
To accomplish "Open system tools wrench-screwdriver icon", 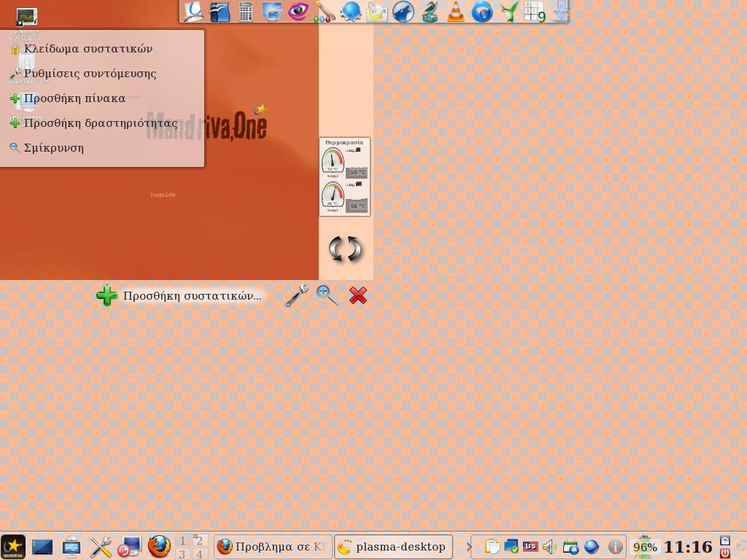I will click(x=101, y=547).
